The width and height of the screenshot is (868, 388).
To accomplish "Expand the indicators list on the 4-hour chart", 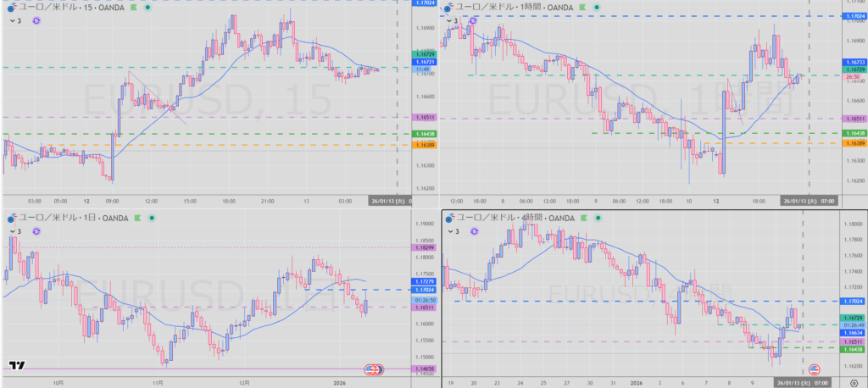I will [x=453, y=230].
